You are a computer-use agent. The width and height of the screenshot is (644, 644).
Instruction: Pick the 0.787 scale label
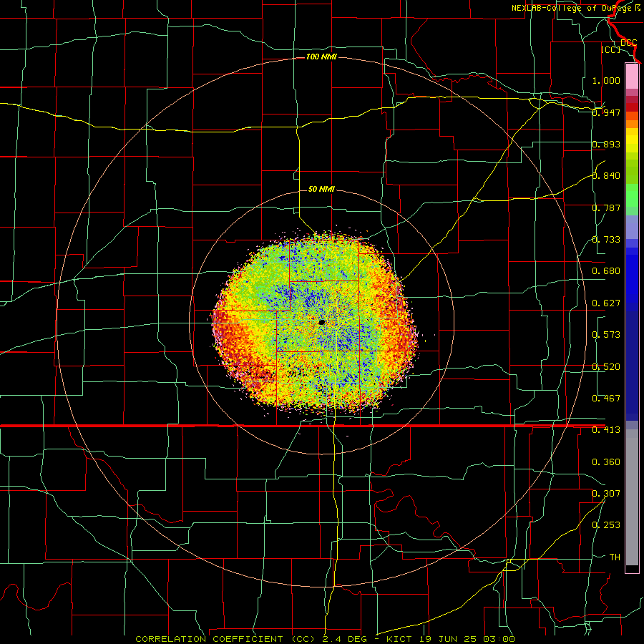[x=606, y=208]
